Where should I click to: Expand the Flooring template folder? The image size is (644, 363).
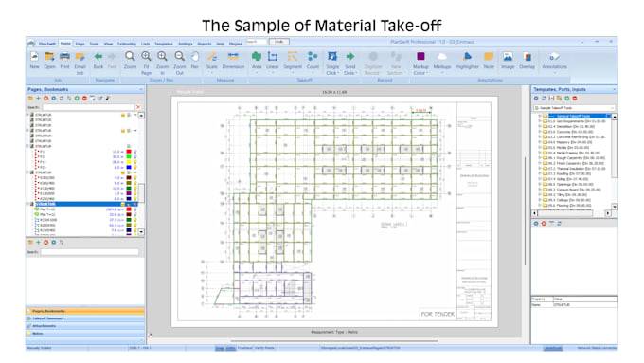click(540, 205)
